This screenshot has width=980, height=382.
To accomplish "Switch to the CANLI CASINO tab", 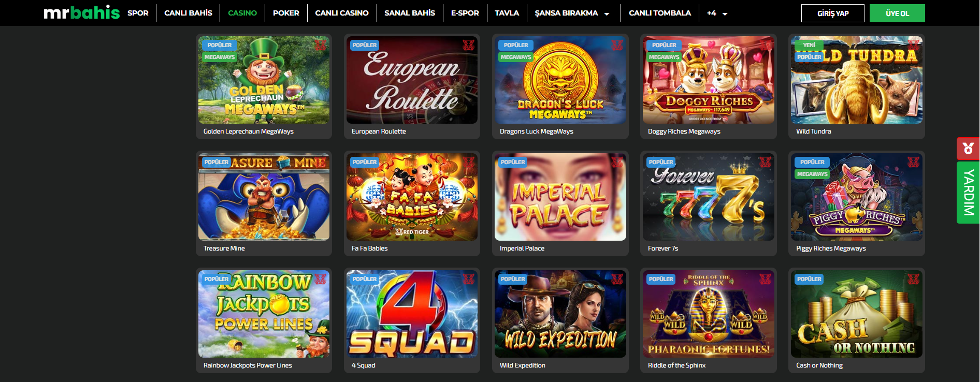I will pyautogui.click(x=342, y=13).
